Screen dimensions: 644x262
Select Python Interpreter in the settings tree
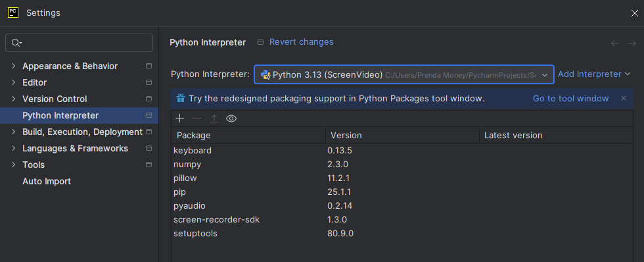pyautogui.click(x=80, y=116)
